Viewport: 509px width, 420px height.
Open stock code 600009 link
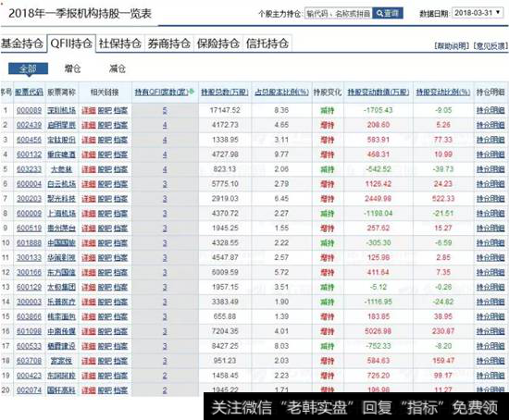[30, 214]
